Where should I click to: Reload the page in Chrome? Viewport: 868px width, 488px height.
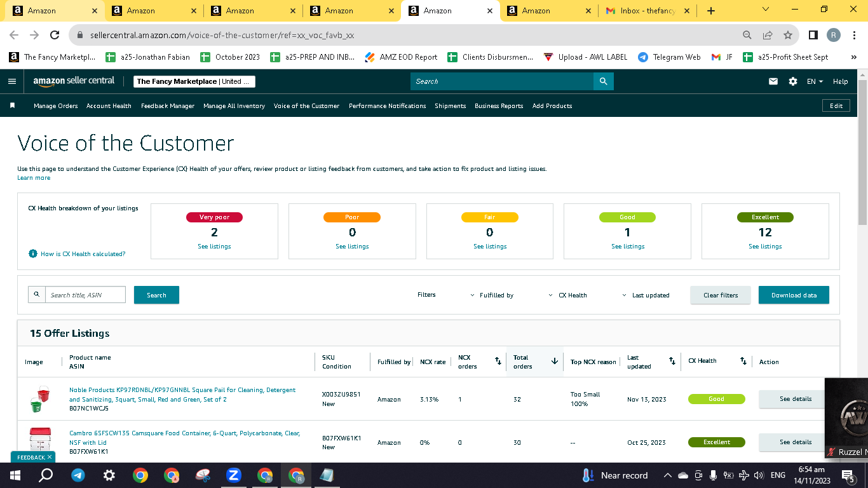pyautogui.click(x=55, y=35)
